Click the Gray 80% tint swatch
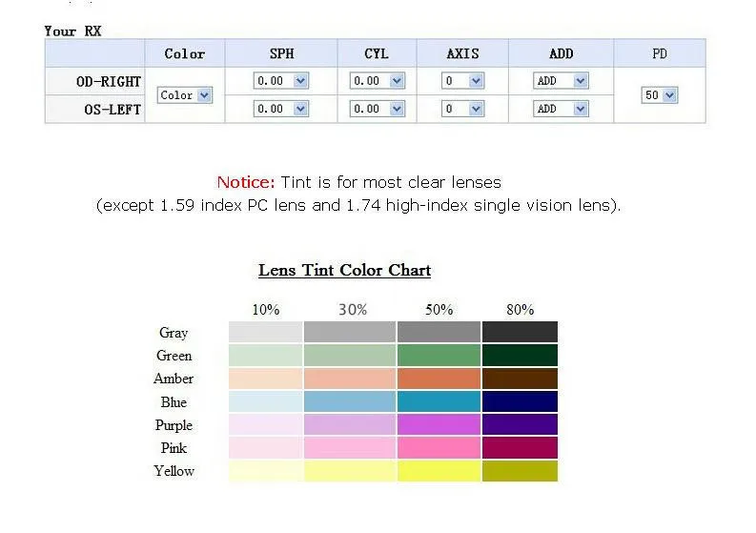 pos(520,332)
